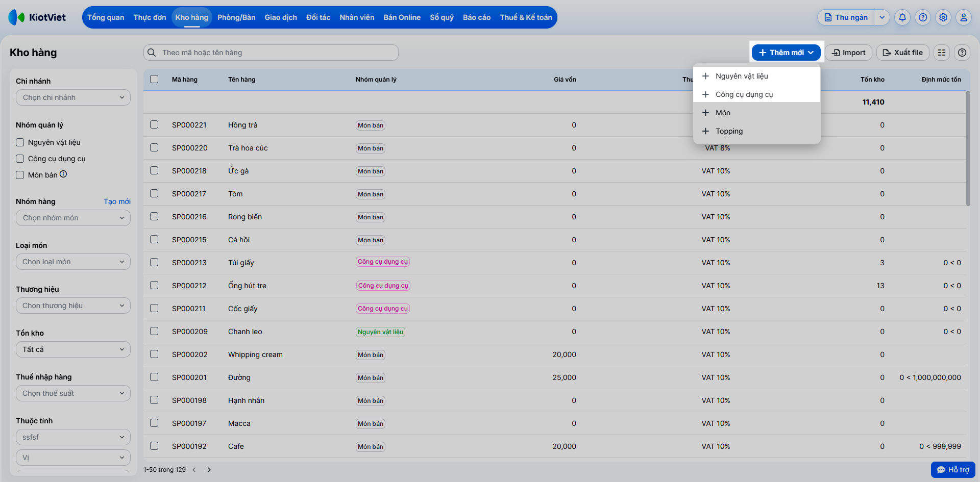Click the table vertical scrollbar
Viewport: 980px width, 482px height.
point(968,148)
